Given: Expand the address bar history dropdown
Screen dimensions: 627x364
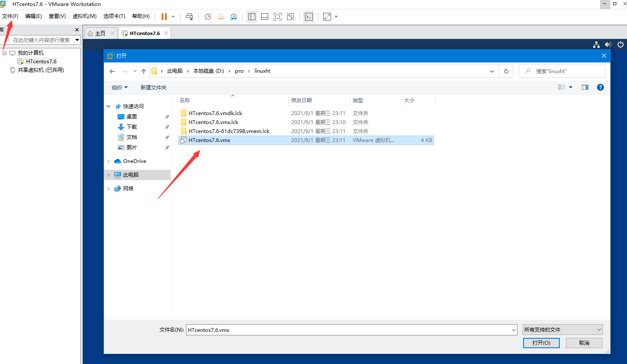Looking at the screenshot, I should (492, 71).
